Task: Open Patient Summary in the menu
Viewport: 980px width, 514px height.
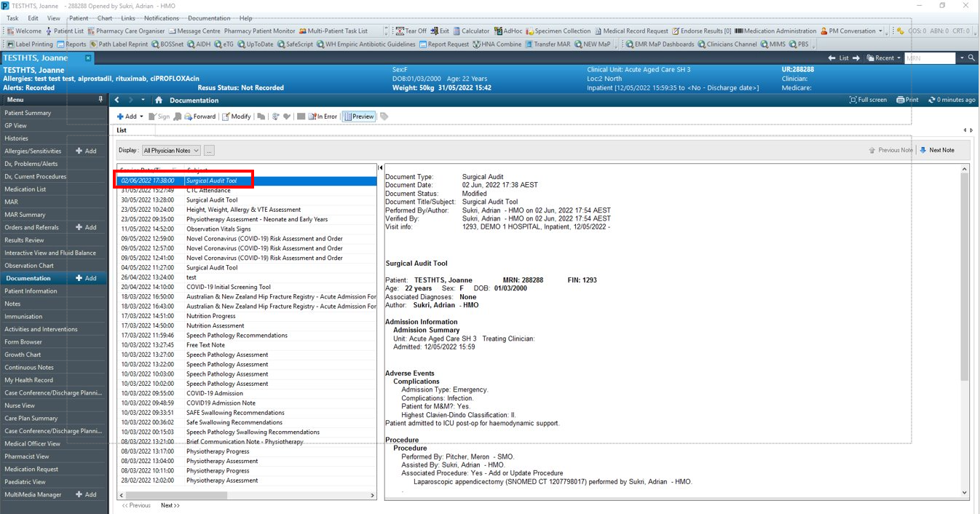Action: click(x=28, y=113)
